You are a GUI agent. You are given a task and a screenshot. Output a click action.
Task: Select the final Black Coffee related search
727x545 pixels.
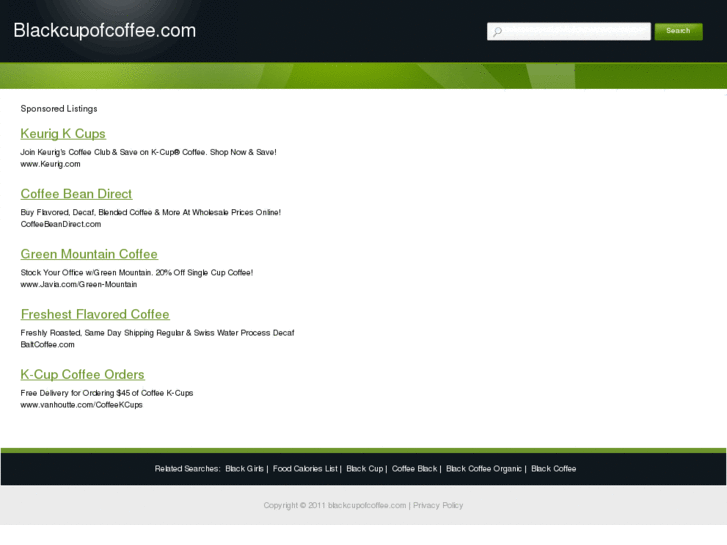coord(554,468)
